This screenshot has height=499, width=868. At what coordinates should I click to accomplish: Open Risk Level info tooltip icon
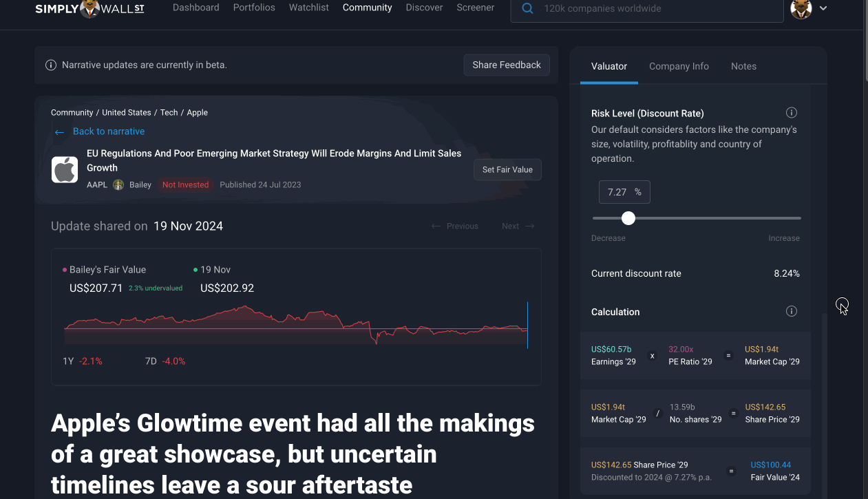(792, 113)
